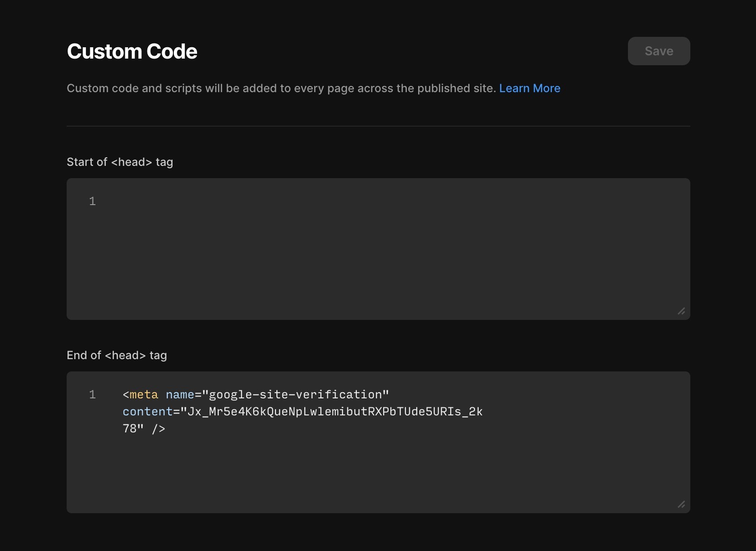The height and width of the screenshot is (551, 756).
Task: Open the Learn More link
Action: tap(529, 88)
